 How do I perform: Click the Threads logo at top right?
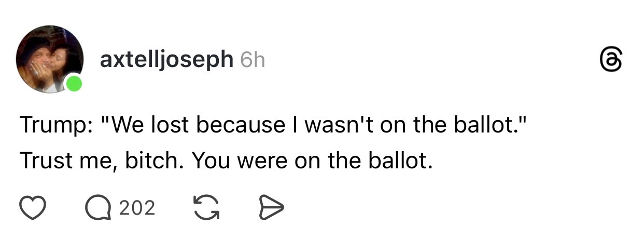pos(609,61)
